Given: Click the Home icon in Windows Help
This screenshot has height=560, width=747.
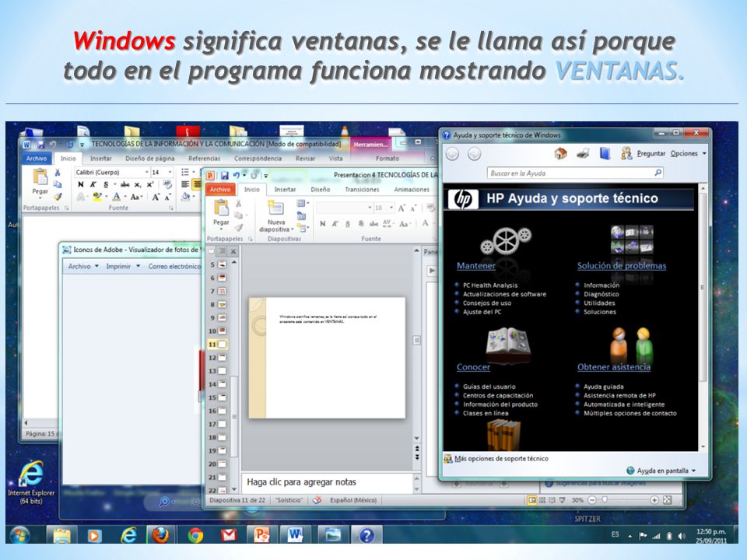Looking at the screenshot, I should coord(561,153).
